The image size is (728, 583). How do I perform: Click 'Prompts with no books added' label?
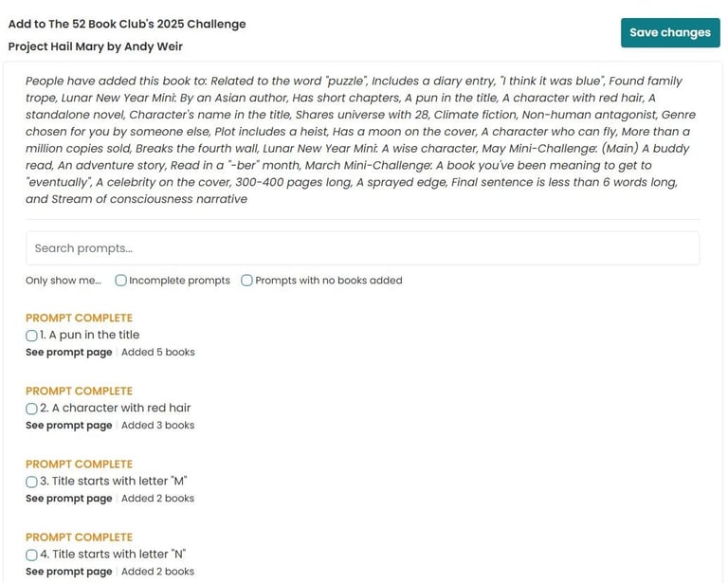tap(329, 281)
